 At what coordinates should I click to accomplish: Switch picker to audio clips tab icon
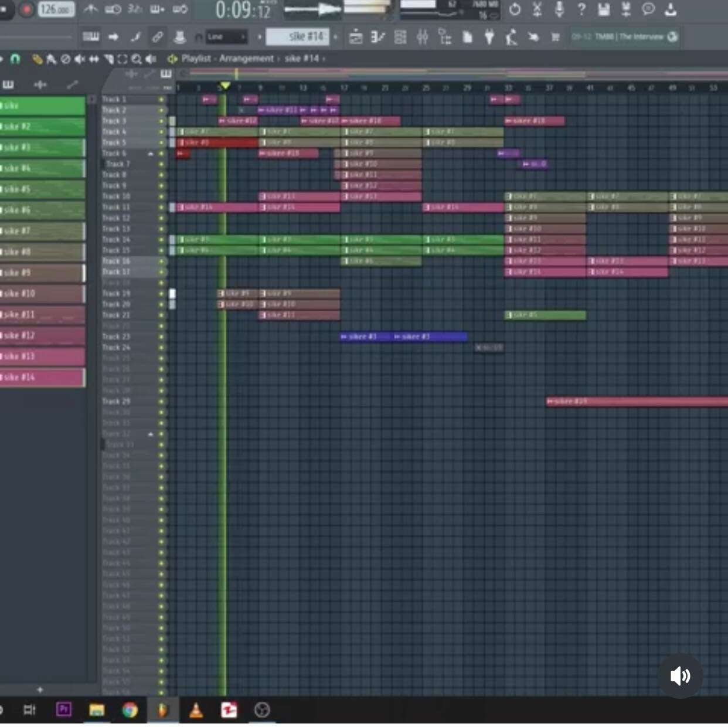click(x=40, y=85)
